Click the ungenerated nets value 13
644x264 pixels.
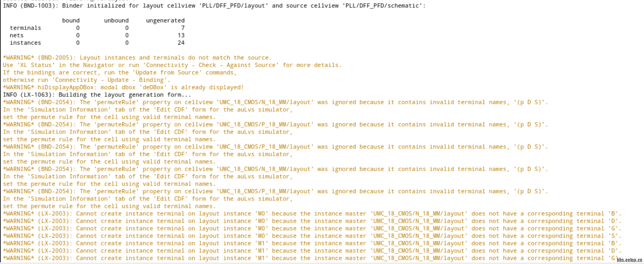181,35
